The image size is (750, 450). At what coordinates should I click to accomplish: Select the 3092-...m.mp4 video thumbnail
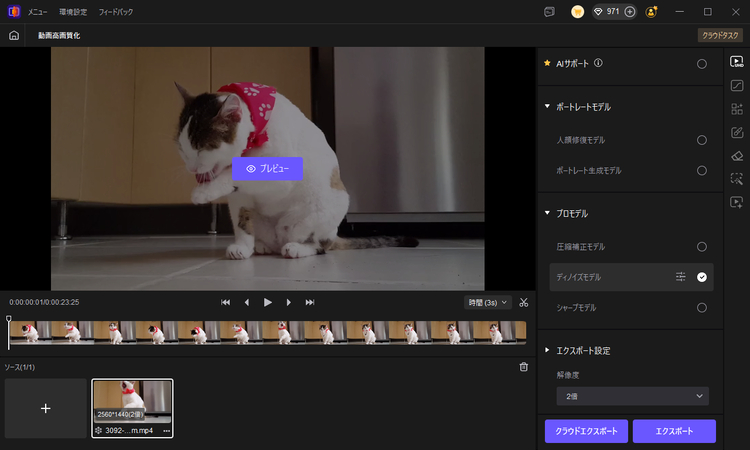point(132,408)
